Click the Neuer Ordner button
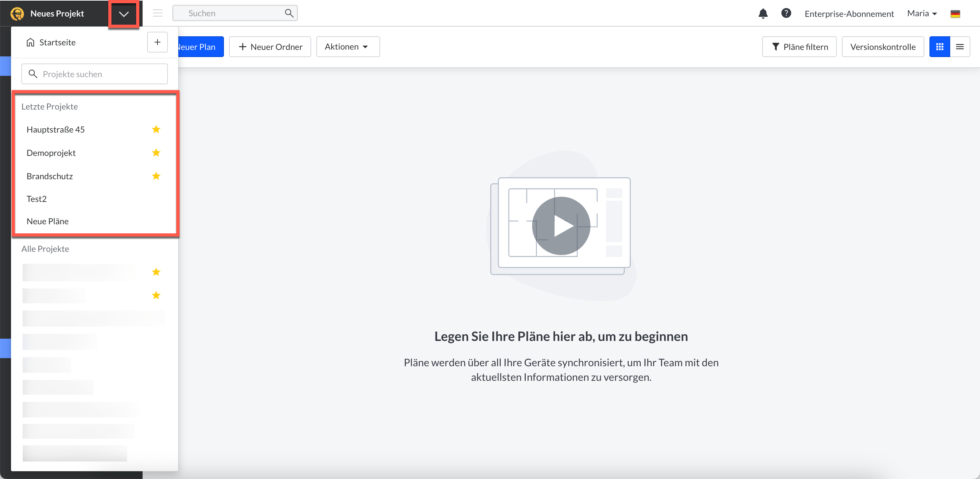 point(270,47)
